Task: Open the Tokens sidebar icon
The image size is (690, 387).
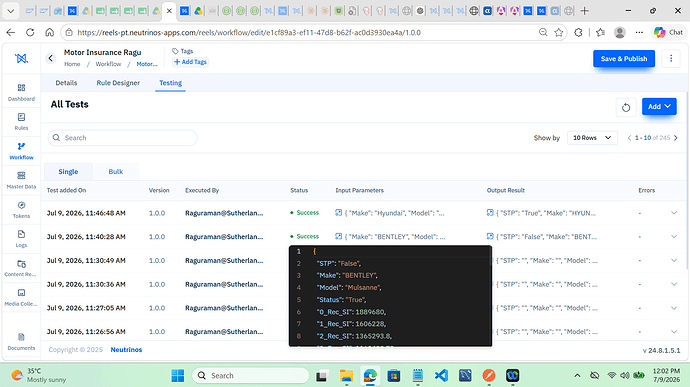Action: [21, 210]
